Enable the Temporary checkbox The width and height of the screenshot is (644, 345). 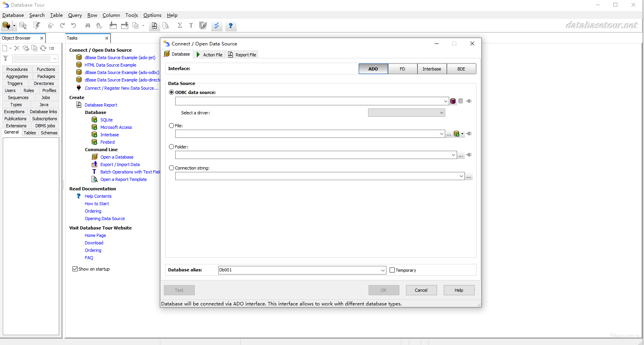[x=392, y=270]
